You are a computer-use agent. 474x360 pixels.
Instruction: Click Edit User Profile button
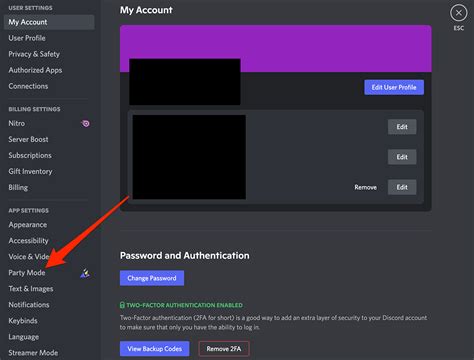click(394, 87)
